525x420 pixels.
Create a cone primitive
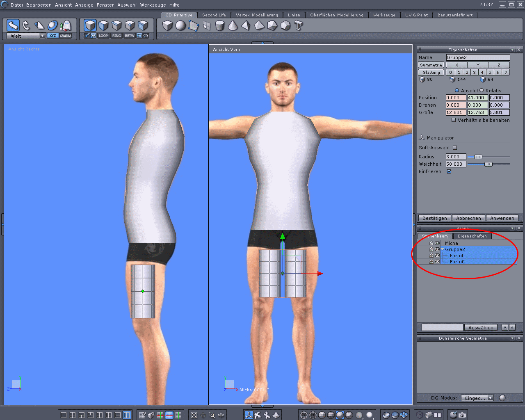pos(233,25)
